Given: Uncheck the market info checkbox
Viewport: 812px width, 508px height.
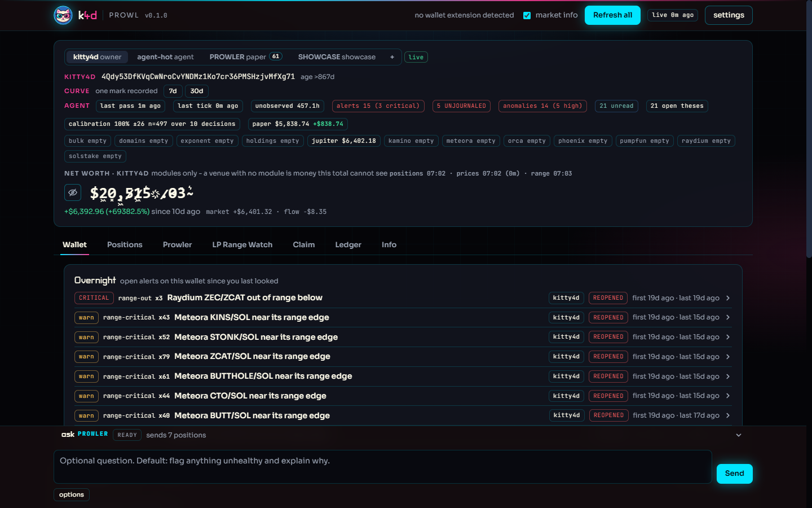Looking at the screenshot, I should 527,15.
